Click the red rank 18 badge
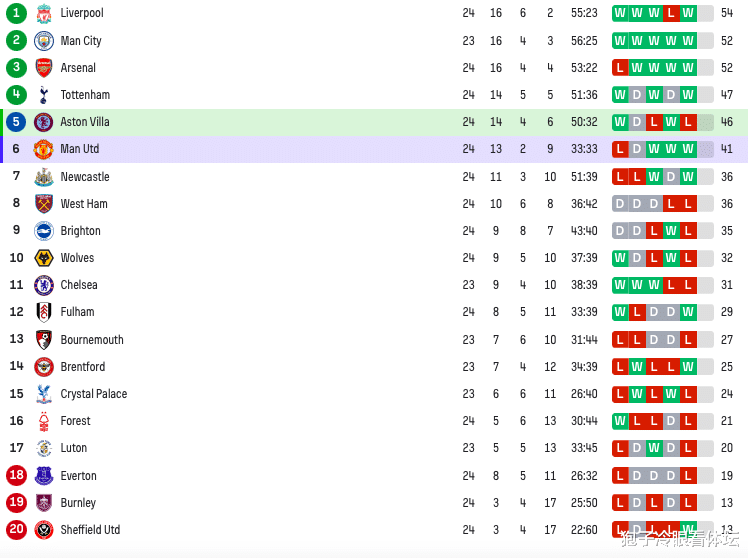 (x=16, y=475)
